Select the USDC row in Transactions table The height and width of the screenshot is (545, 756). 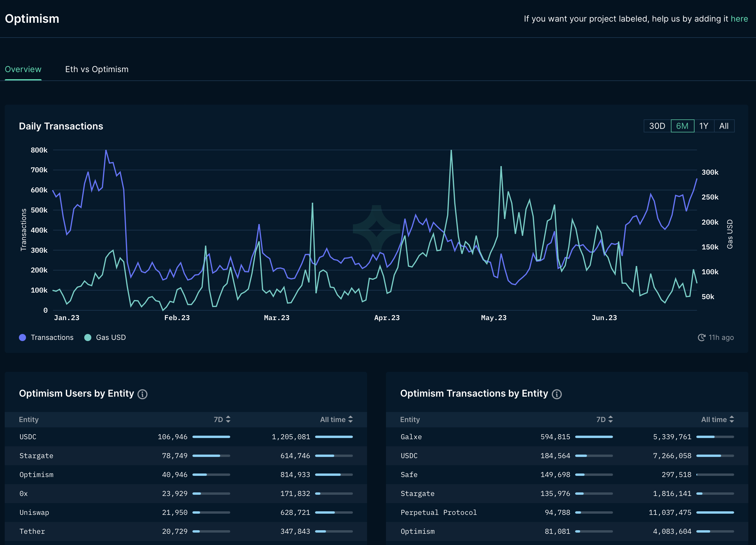click(567, 456)
